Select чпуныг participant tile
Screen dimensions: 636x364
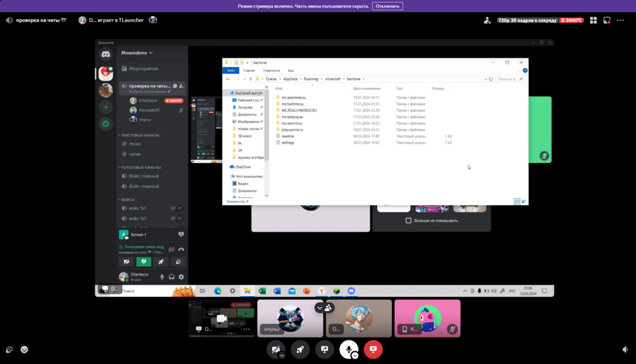(x=290, y=319)
